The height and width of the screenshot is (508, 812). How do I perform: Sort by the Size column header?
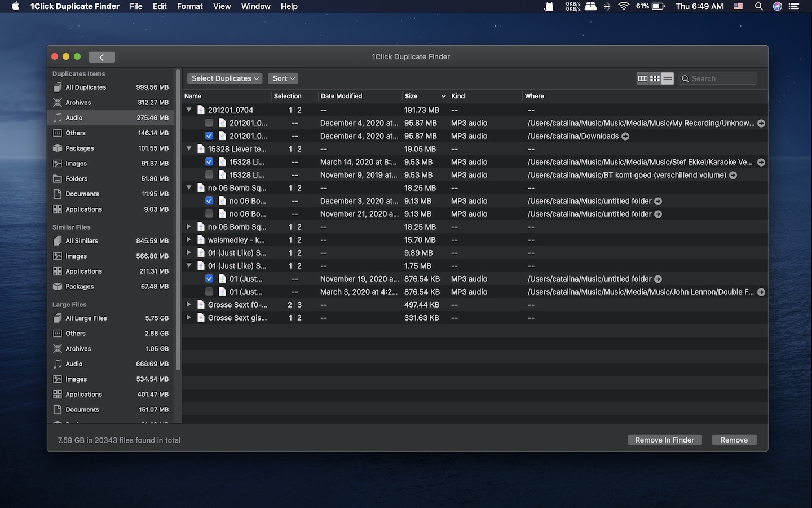coord(425,96)
